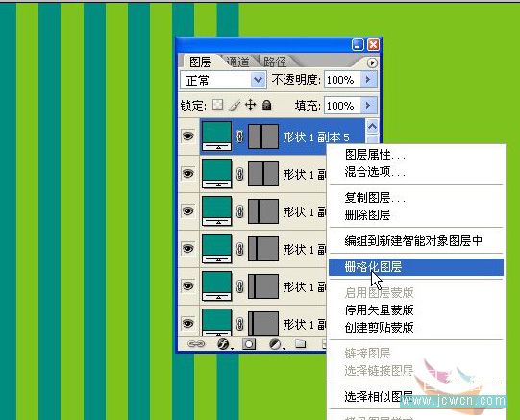Click the add layer mask icon

click(x=249, y=344)
